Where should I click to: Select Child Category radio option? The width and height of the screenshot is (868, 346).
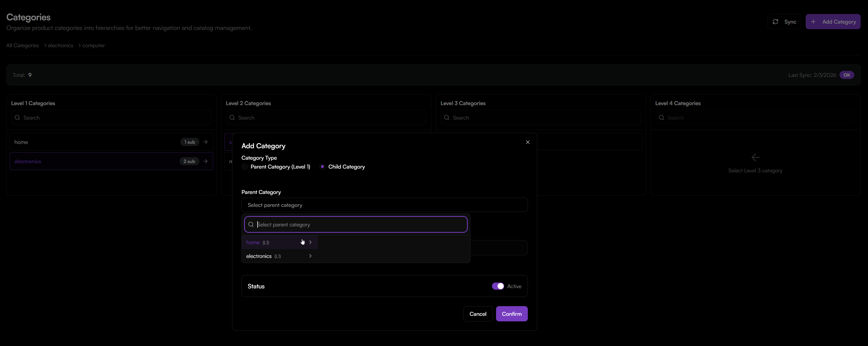coord(322,167)
